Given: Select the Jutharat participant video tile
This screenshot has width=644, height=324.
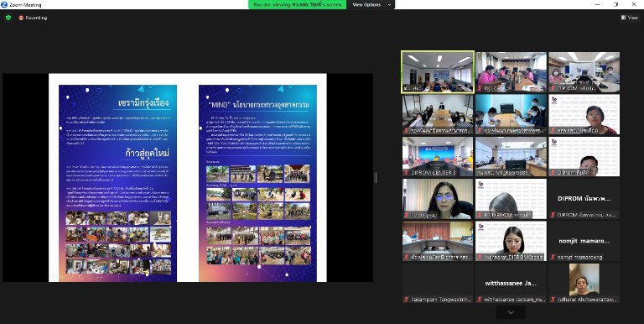Looking at the screenshot, I should click(584, 283).
